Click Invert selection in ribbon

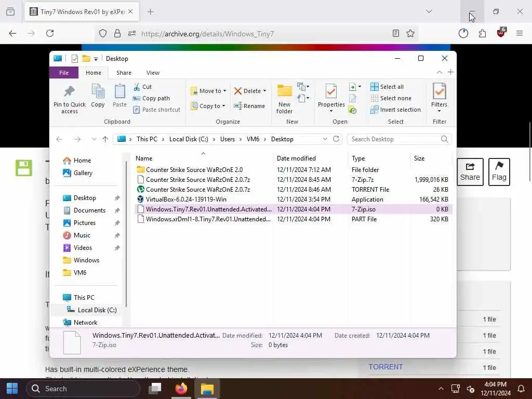pyautogui.click(x=395, y=110)
